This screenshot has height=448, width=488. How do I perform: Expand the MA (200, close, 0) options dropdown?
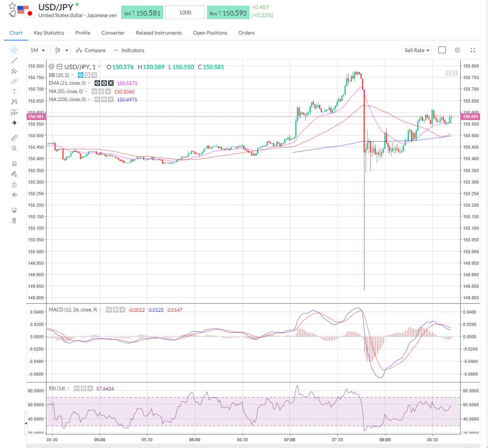pyautogui.click(x=88, y=99)
